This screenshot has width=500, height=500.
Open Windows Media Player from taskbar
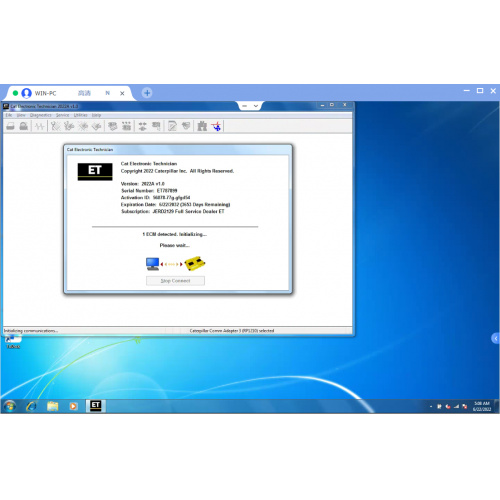[73, 406]
